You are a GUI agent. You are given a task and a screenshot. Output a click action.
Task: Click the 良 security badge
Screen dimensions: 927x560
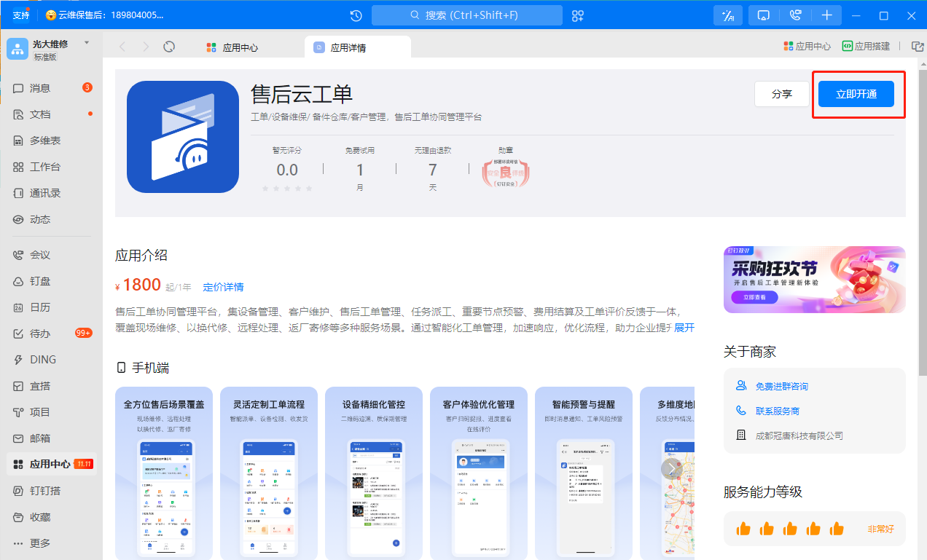point(506,173)
